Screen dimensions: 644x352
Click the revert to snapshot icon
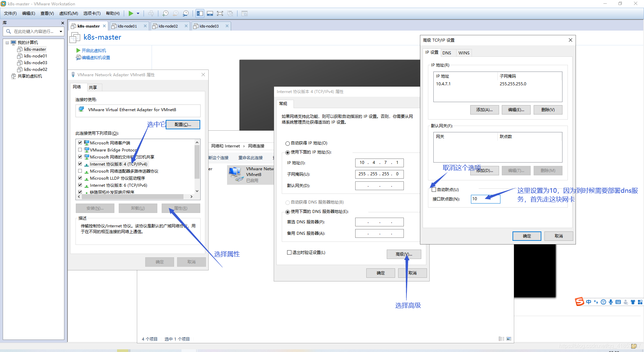pyautogui.click(x=175, y=13)
